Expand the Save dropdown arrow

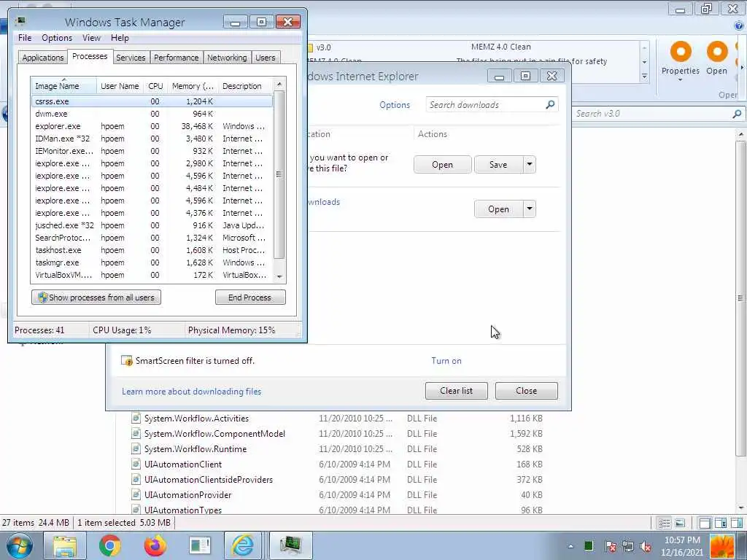point(530,165)
